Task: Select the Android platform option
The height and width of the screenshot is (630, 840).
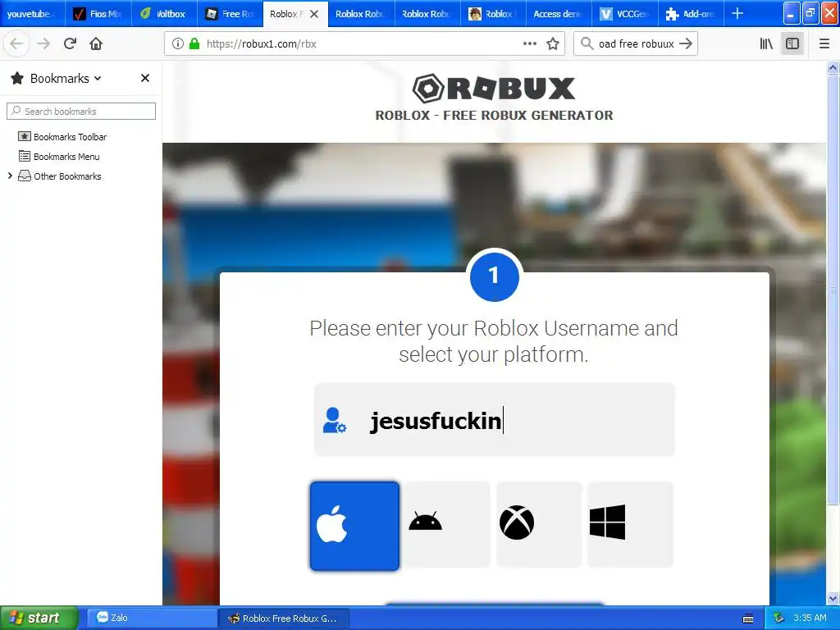Action: pos(447,524)
